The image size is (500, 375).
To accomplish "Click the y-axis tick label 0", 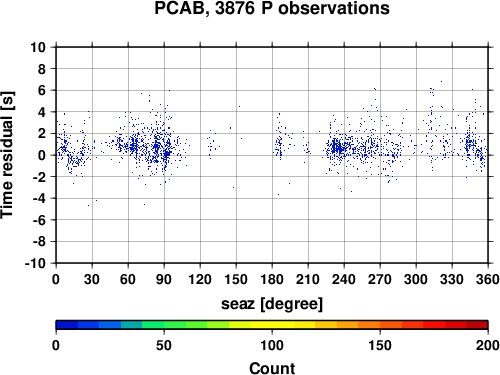I will (42, 155).
